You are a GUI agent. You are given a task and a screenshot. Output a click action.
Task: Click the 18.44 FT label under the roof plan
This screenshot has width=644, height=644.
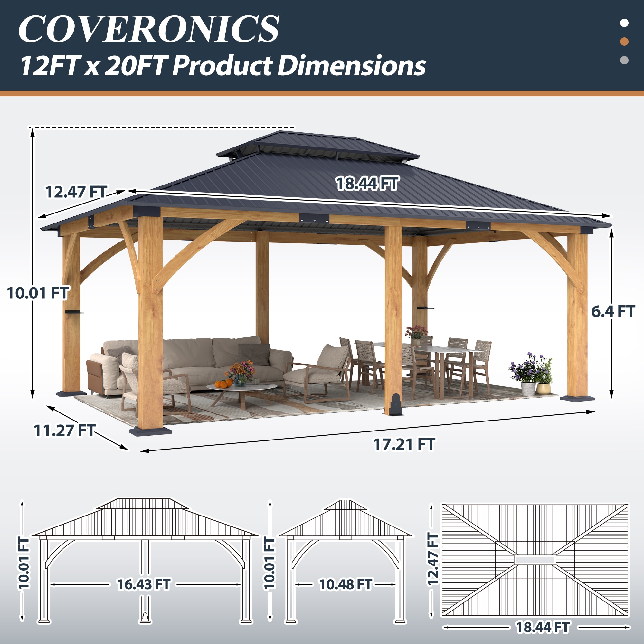click(x=543, y=627)
